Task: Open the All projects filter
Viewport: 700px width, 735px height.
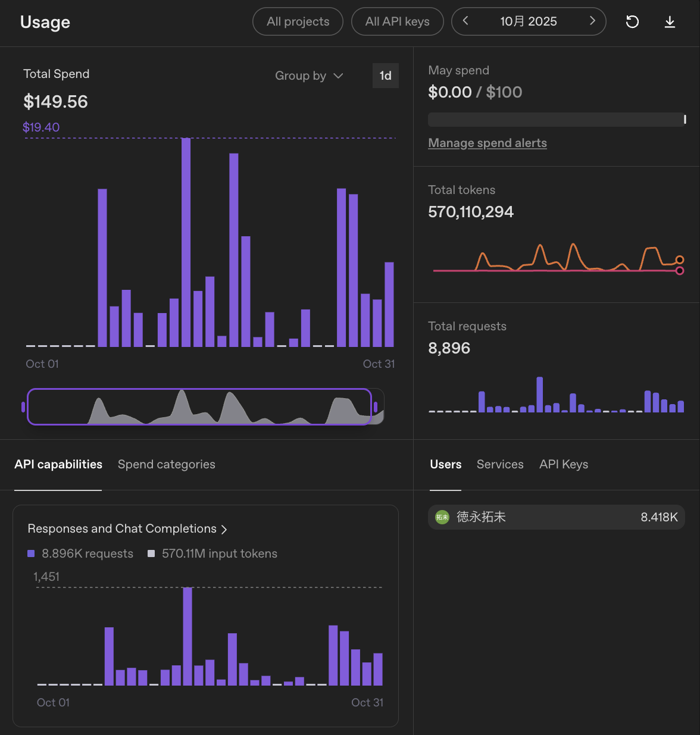Action: point(298,21)
